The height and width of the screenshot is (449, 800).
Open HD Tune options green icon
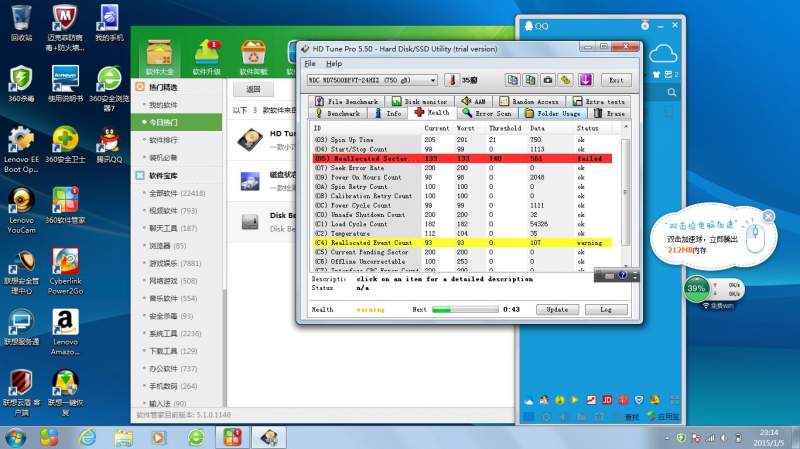click(565, 80)
